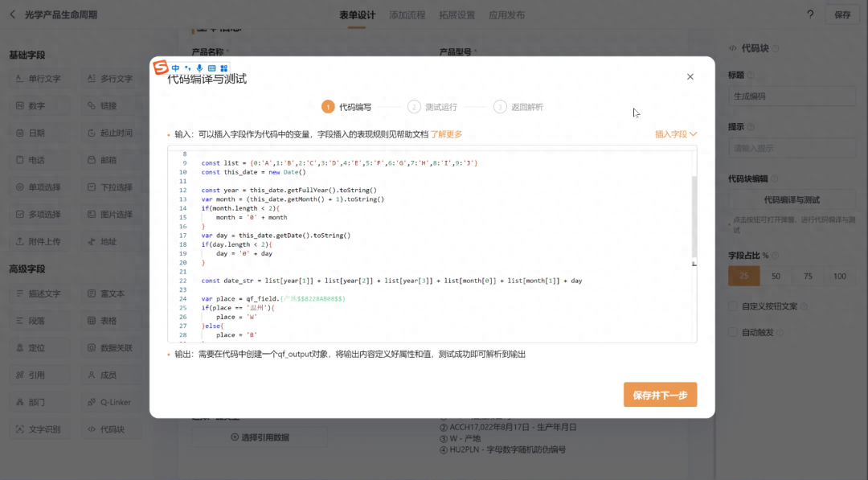The width and height of the screenshot is (868, 480).
Task: Expand the 基础字段 section
Action: click(29, 54)
